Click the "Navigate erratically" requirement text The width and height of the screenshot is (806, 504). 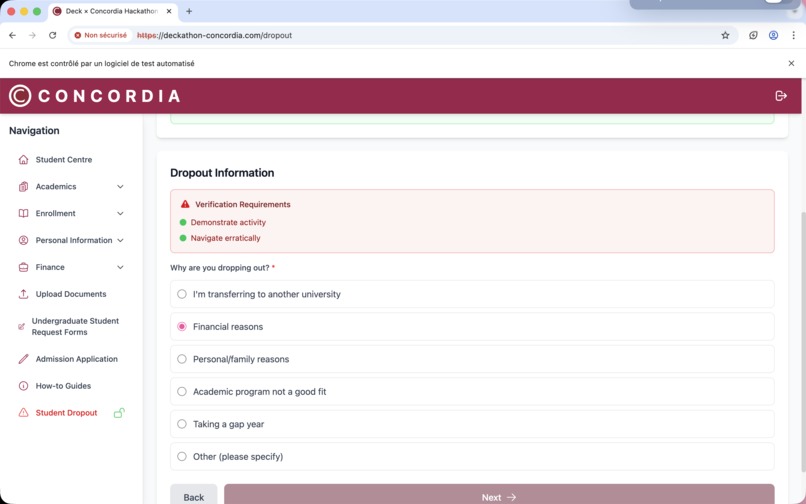pos(225,238)
